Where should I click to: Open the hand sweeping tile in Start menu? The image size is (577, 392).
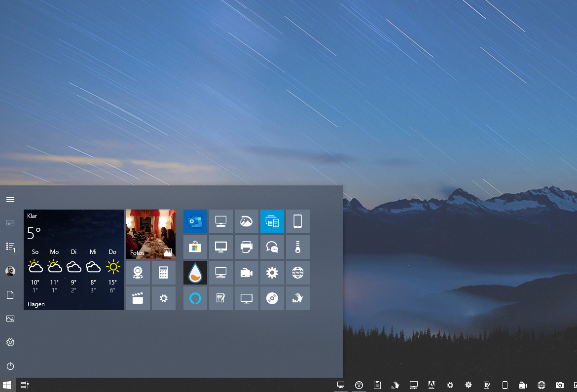coord(298,298)
